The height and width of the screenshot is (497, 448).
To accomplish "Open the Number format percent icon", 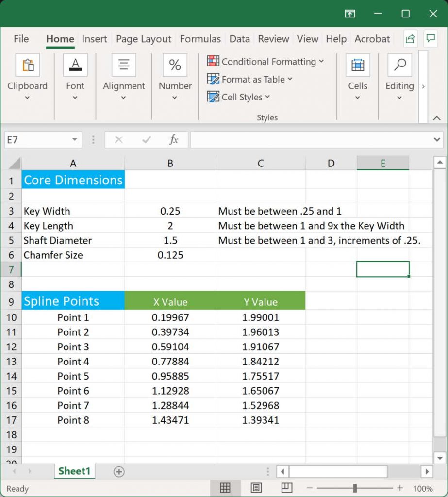I will 175,65.
